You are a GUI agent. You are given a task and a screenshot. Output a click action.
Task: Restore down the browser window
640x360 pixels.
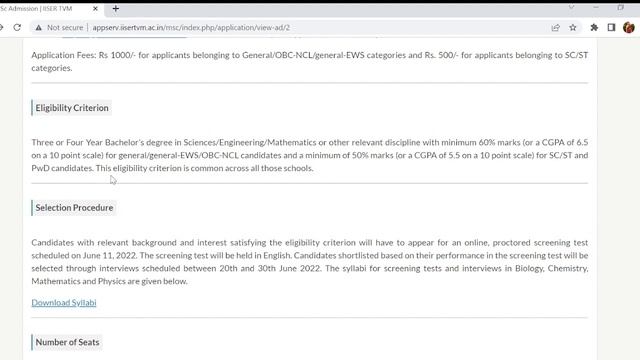tap(620, 7)
